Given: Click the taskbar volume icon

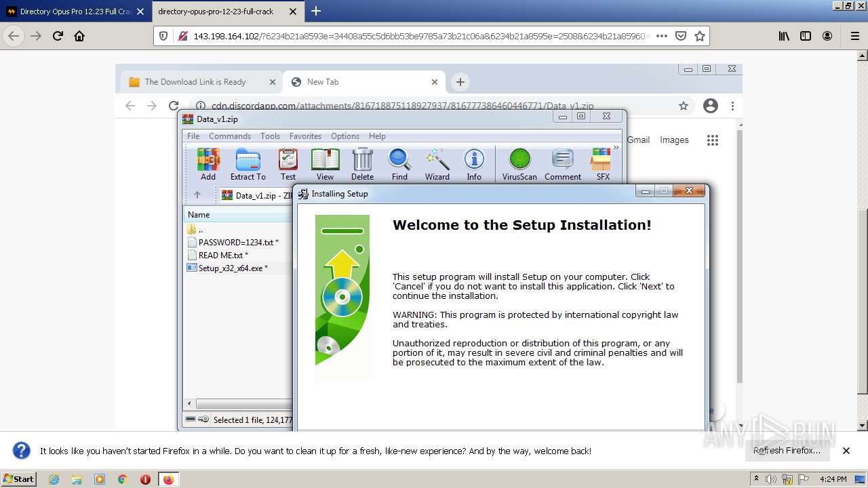Looking at the screenshot, I should click(771, 479).
